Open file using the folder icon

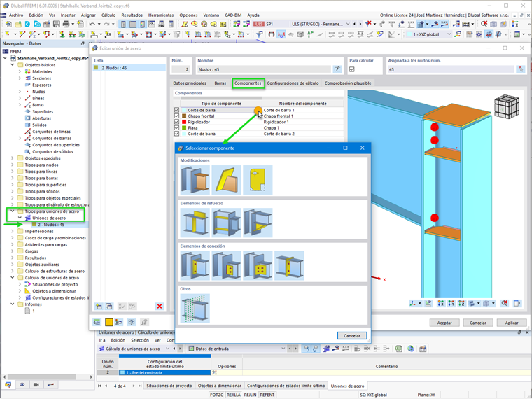click(x=18, y=24)
